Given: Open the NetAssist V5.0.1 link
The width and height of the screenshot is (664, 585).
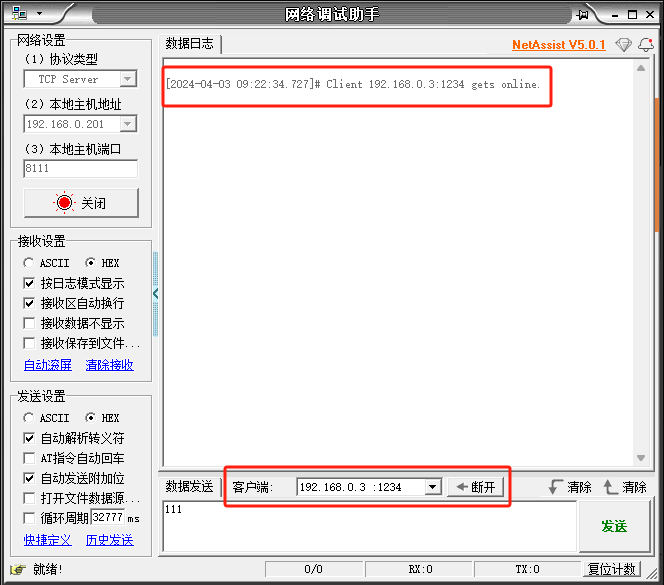Looking at the screenshot, I should coord(558,45).
